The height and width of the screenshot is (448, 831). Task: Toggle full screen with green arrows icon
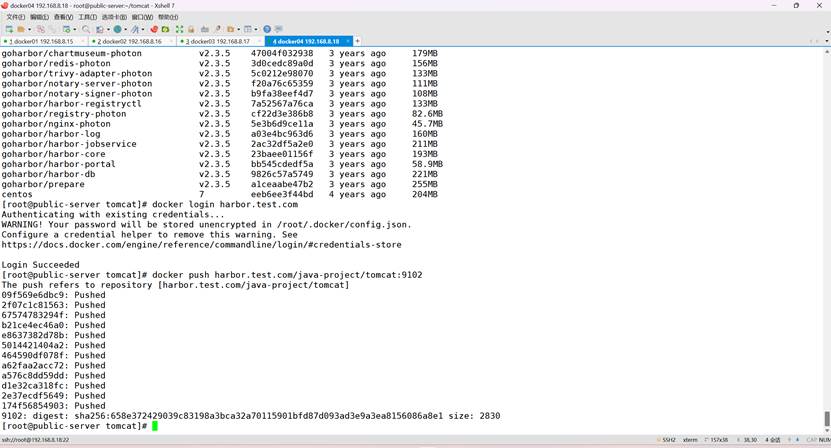pyautogui.click(x=179, y=29)
